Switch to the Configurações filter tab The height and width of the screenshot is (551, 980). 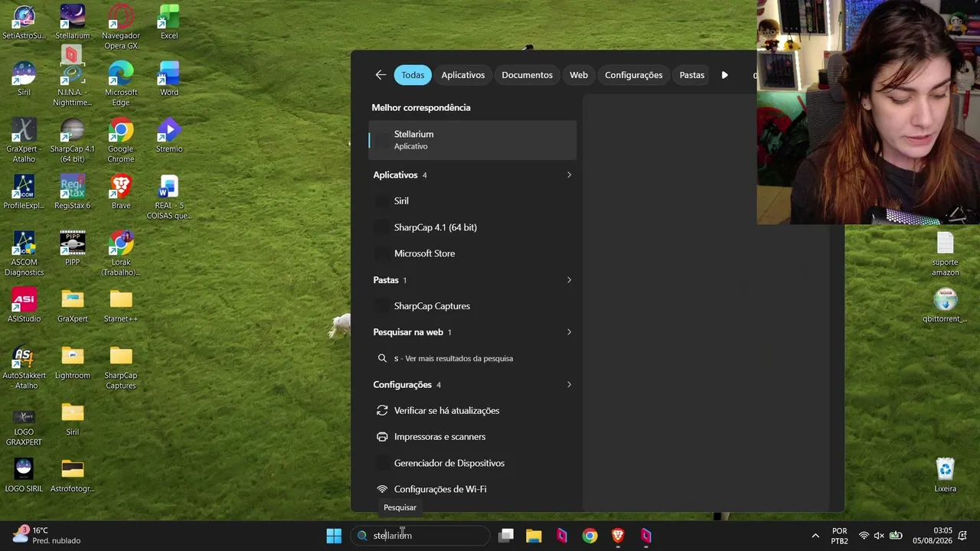[x=634, y=75]
